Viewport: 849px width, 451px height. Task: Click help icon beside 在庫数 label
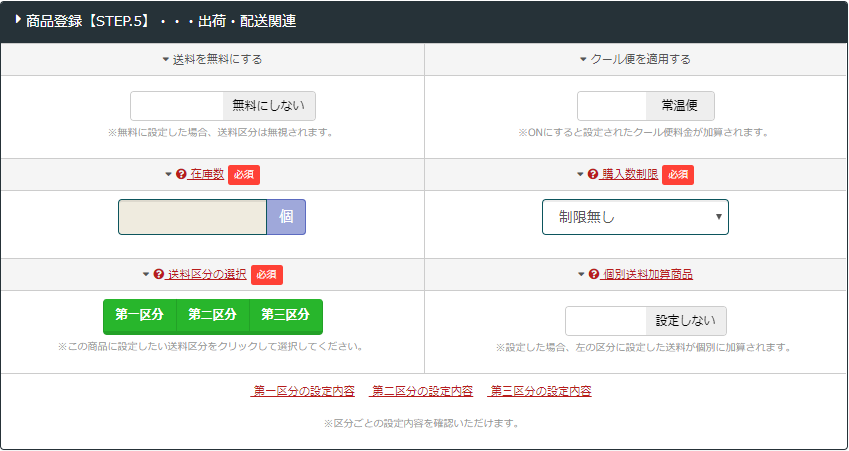coord(181,174)
